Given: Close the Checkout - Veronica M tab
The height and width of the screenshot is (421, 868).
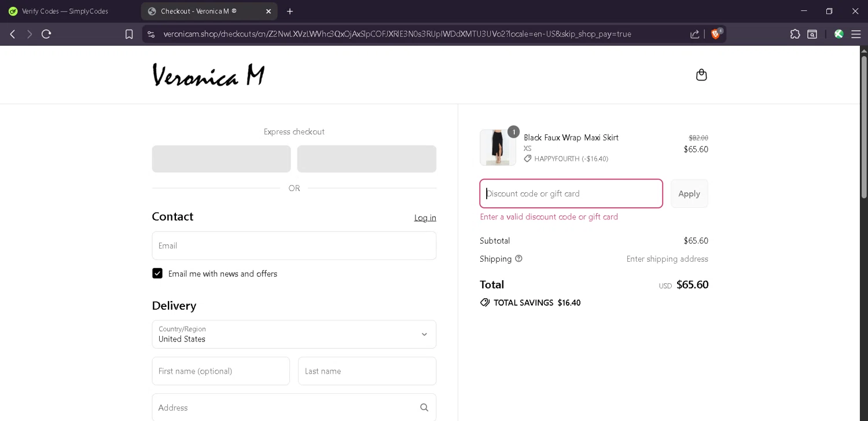Looking at the screenshot, I should tap(269, 11).
